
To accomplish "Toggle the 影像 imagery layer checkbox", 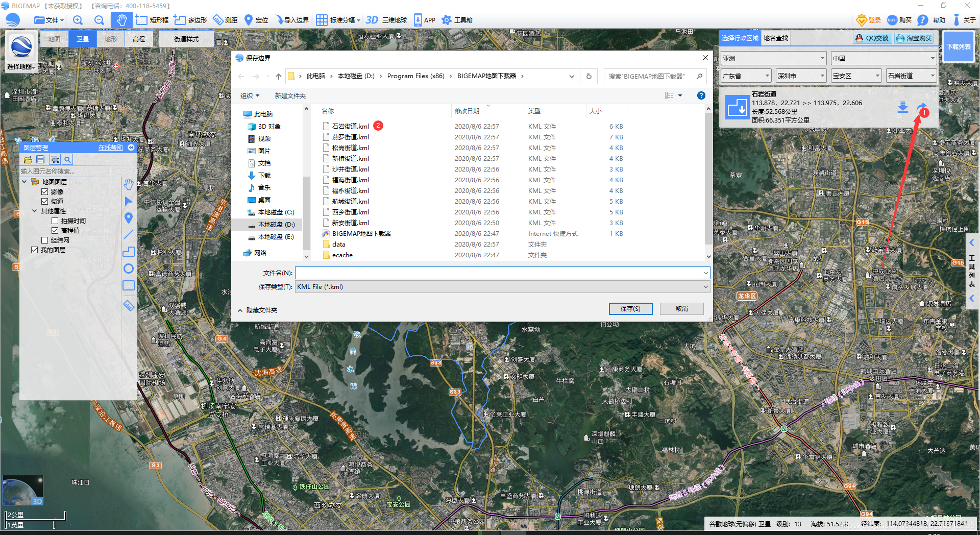I will pyautogui.click(x=45, y=191).
